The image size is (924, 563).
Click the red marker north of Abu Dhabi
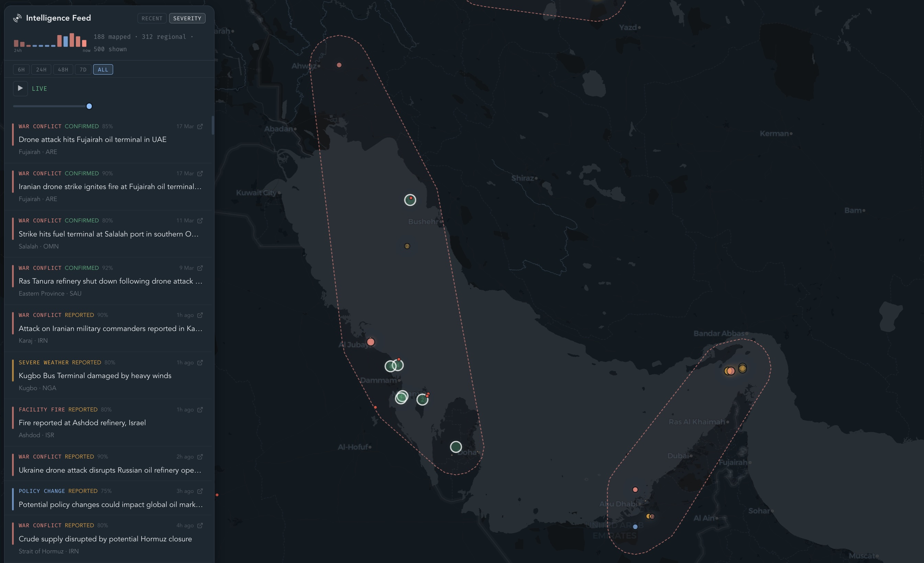pyautogui.click(x=635, y=489)
